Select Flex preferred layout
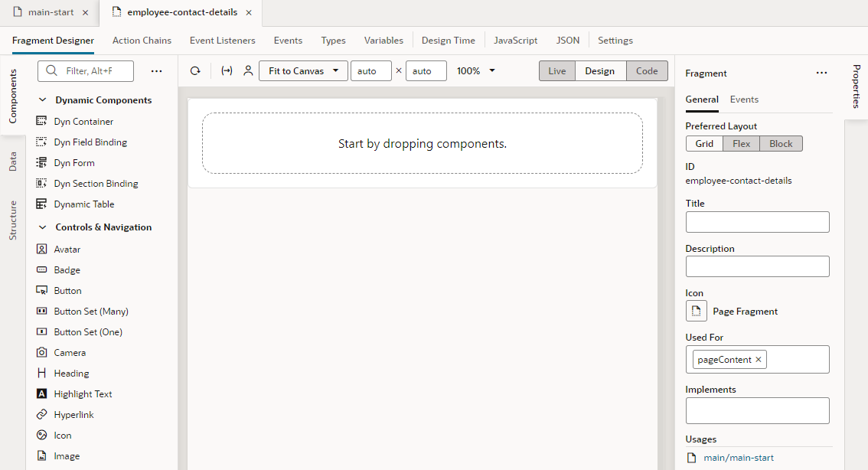The width and height of the screenshot is (868, 470). 741,143
